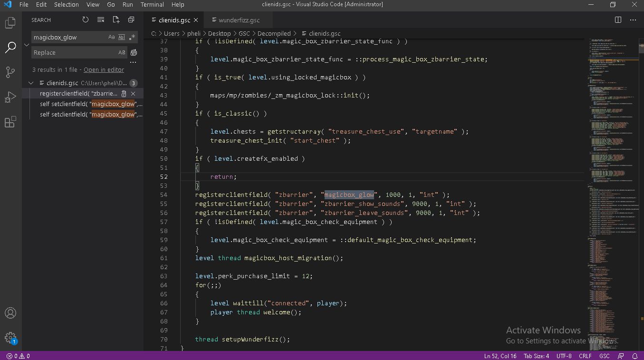Click Users in the breadcrumb path
Viewport: 644px width, 360px height.
pos(172,33)
